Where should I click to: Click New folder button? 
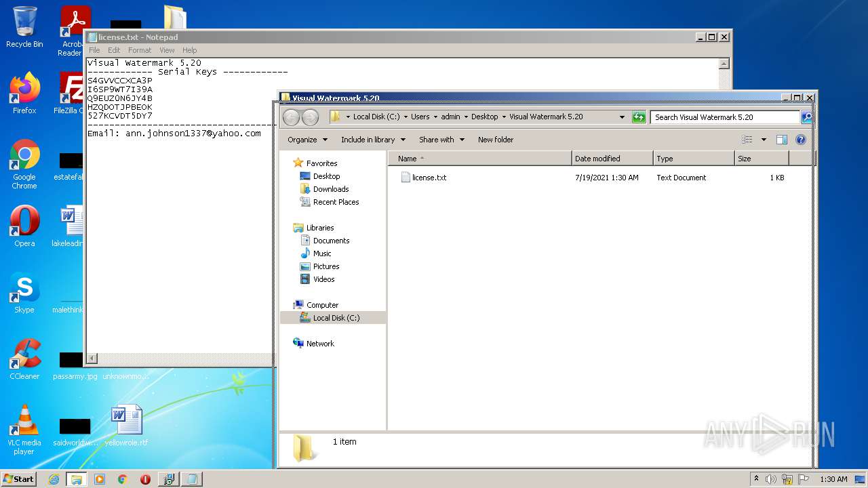pos(496,140)
